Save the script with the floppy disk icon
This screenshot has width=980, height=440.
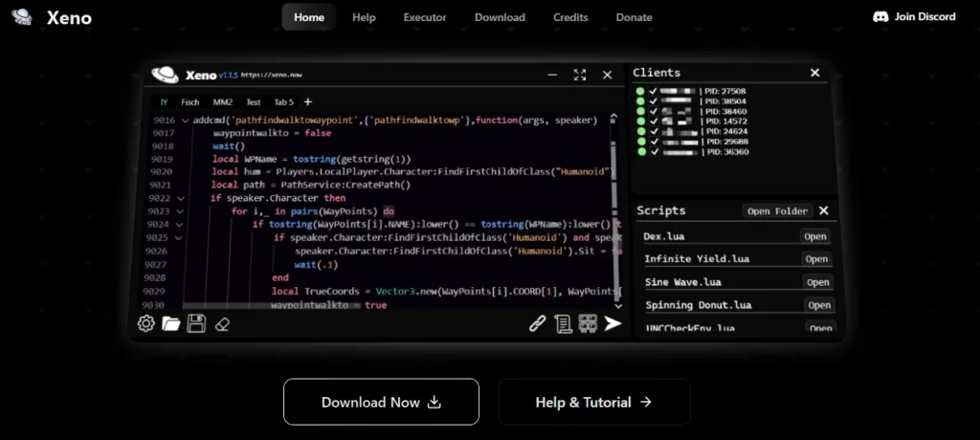click(196, 323)
